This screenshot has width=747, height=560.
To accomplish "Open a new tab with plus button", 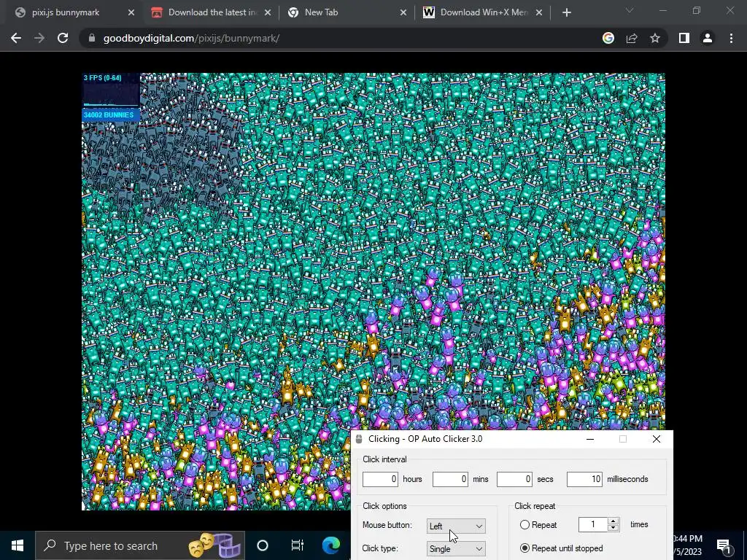I will 566,13.
